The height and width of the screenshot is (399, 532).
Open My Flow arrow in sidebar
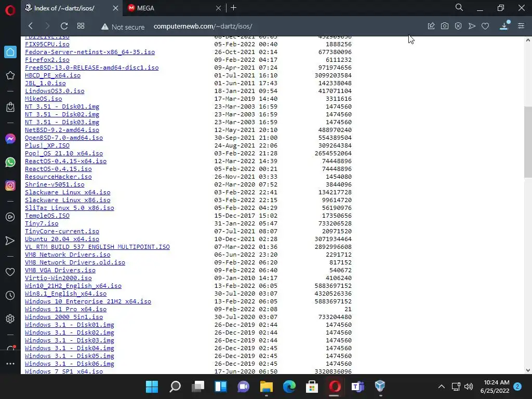tap(10, 241)
